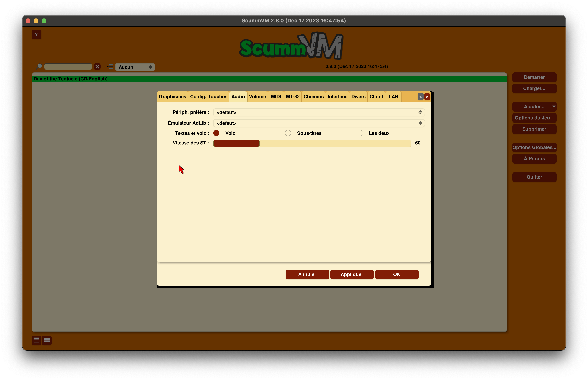Switch to grid view layout icon
588x380 pixels.
pos(47,340)
